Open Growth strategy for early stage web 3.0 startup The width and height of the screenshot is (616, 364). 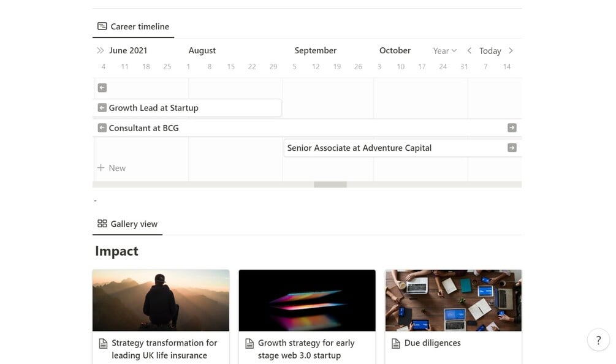tap(306, 349)
